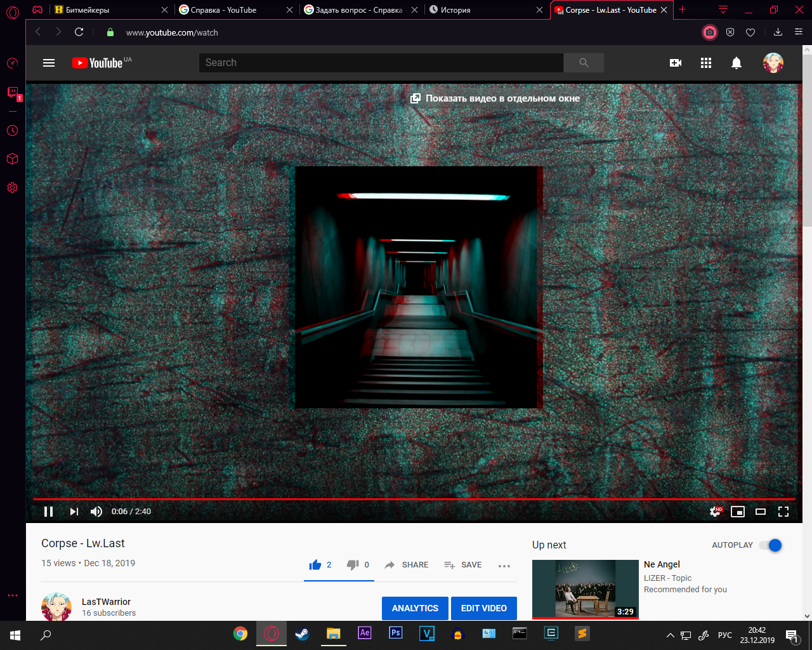Open the Ne Angel video thumbnail
The width and height of the screenshot is (812, 650).
[x=586, y=589]
